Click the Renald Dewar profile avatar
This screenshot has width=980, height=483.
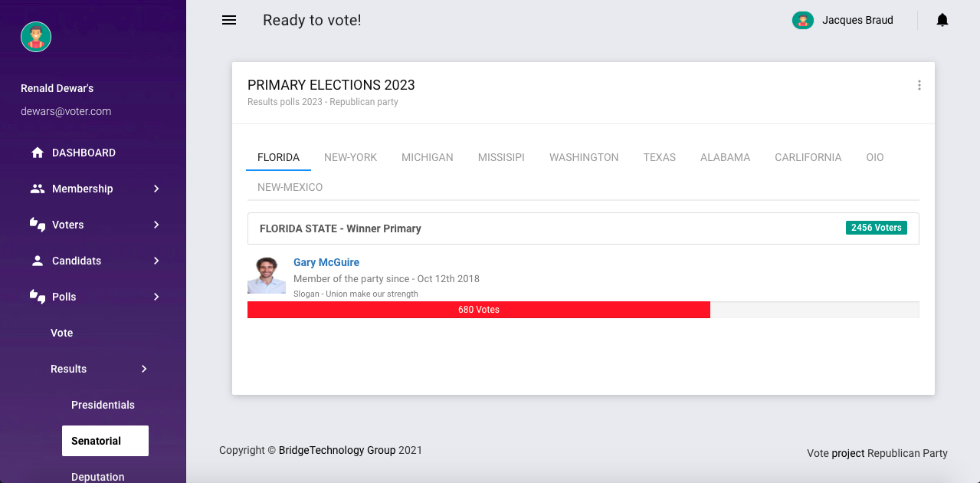click(x=35, y=36)
